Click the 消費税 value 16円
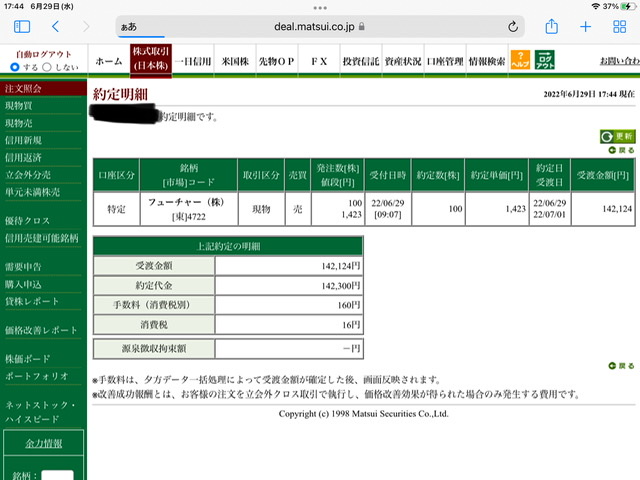The image size is (640, 480). coord(351,324)
